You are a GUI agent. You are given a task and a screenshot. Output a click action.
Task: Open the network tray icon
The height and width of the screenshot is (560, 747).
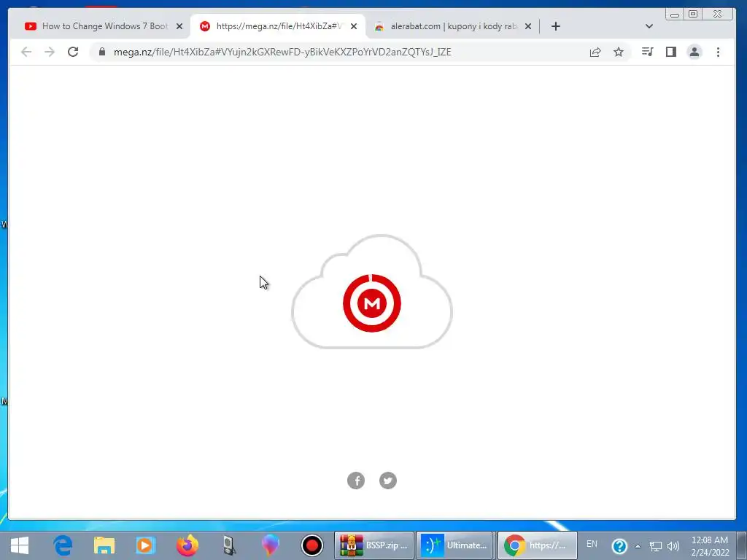tap(656, 546)
